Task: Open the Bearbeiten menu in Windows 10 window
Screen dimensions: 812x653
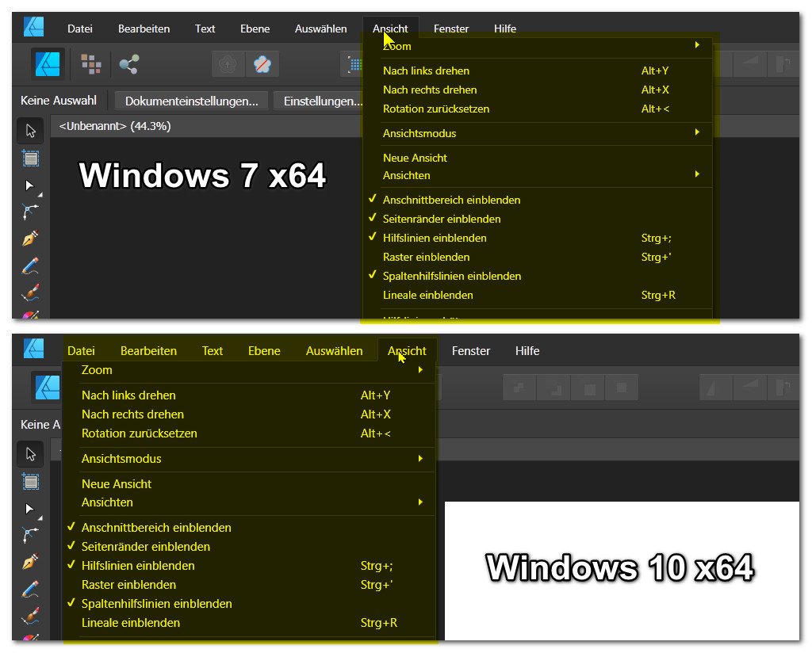Action: click(x=148, y=351)
